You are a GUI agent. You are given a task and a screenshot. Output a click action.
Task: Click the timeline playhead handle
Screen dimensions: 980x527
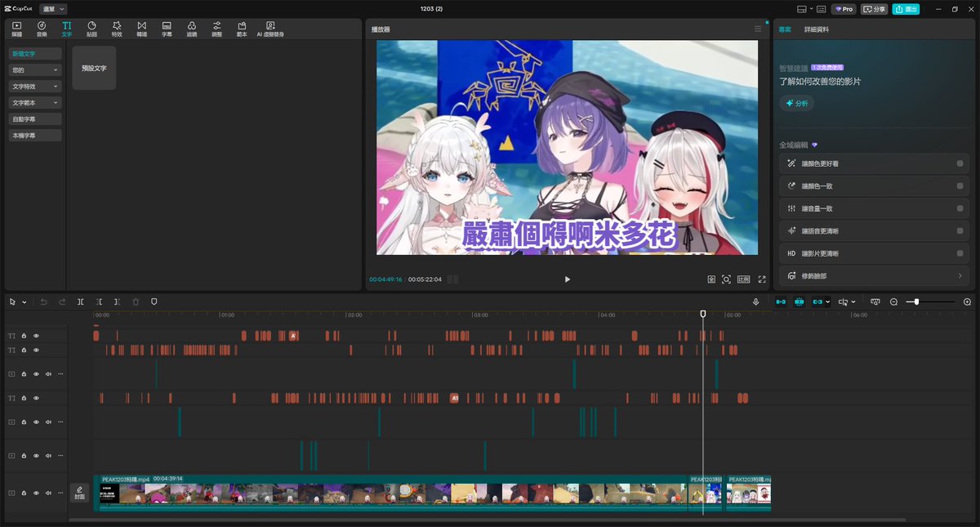coord(703,314)
